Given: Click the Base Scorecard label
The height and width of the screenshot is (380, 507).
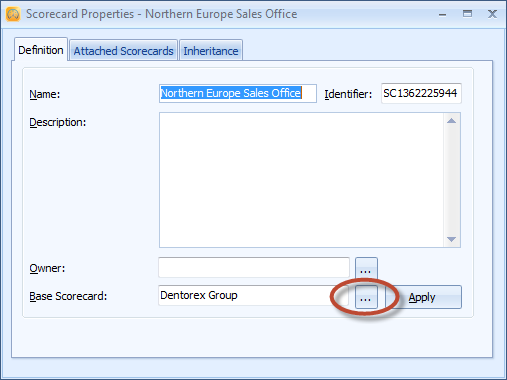Looking at the screenshot, I should tap(68, 296).
